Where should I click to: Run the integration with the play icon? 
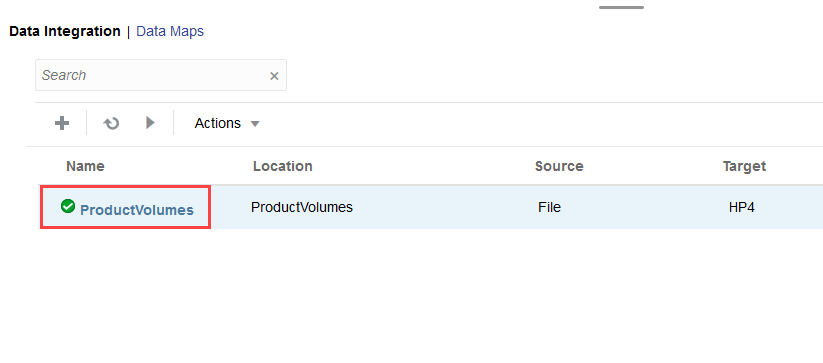[150, 123]
